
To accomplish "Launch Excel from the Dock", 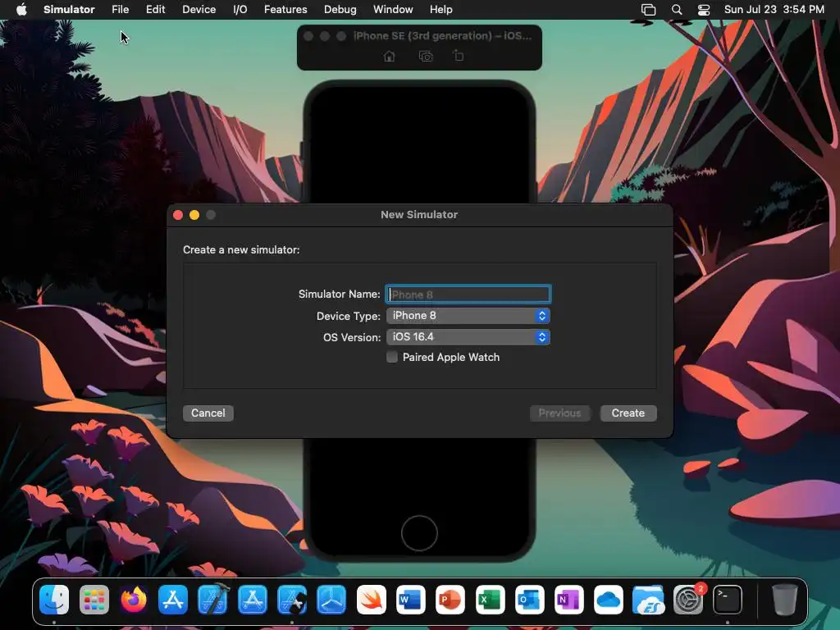I will point(491,599).
